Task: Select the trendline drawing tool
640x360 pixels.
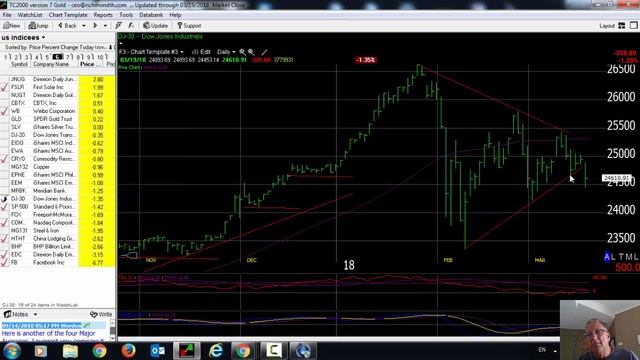Action: 264,52
